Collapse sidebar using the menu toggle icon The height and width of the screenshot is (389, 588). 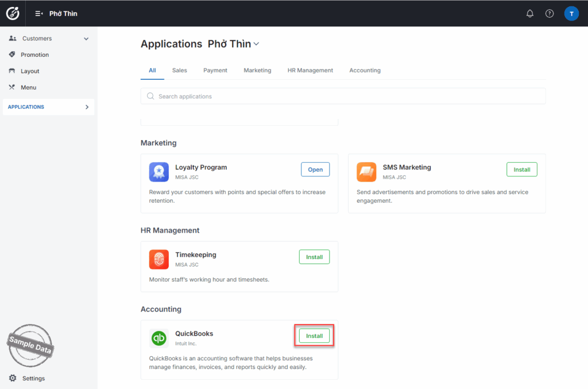point(39,14)
